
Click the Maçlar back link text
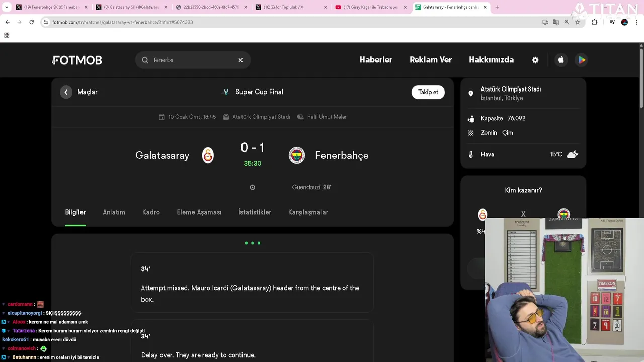[88, 92]
